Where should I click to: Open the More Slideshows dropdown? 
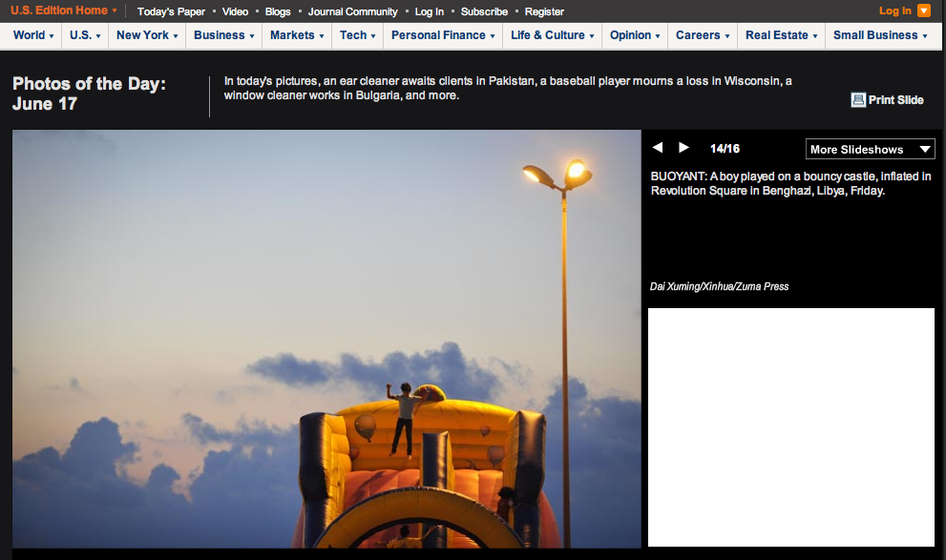click(870, 149)
